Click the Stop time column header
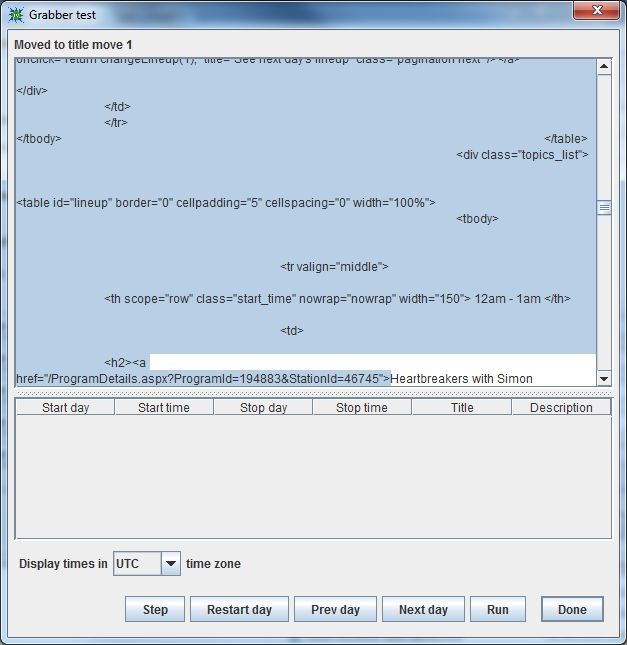The height and width of the screenshot is (645, 627). [x=362, y=408]
